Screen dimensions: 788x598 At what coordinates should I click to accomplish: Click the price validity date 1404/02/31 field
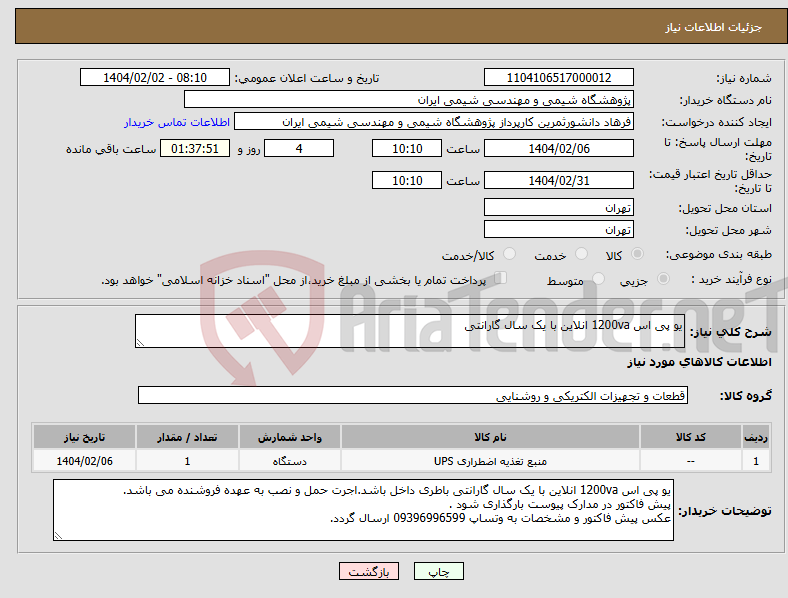[558, 180]
